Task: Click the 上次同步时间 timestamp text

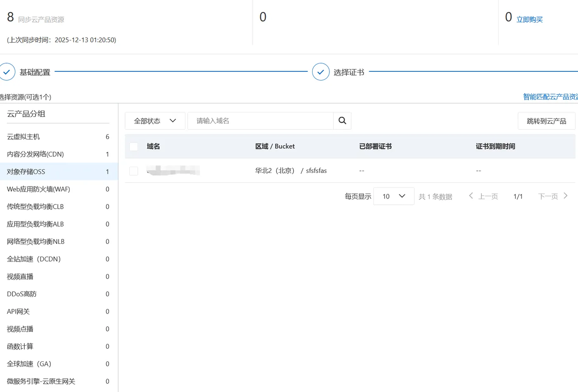Action: point(62,40)
